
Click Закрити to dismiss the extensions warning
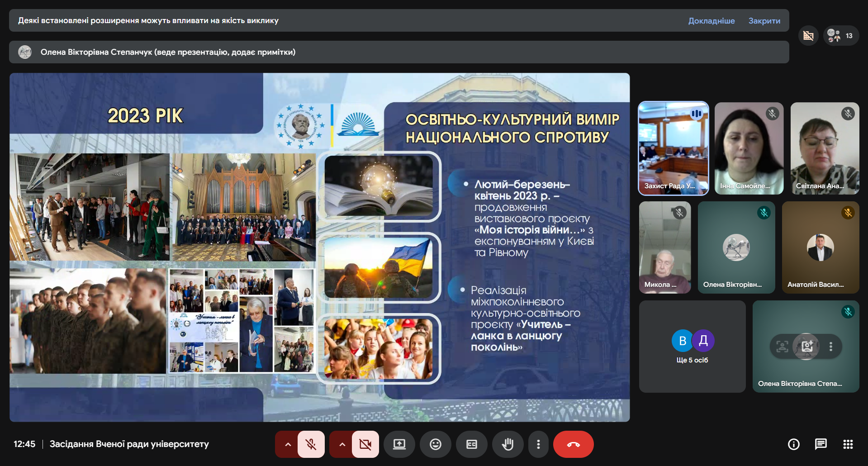764,20
